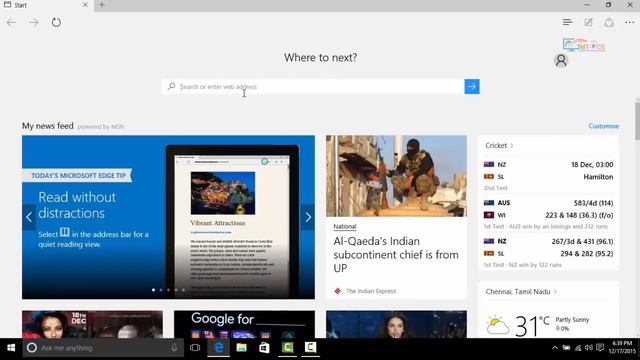Open the Google for news card

244,324
